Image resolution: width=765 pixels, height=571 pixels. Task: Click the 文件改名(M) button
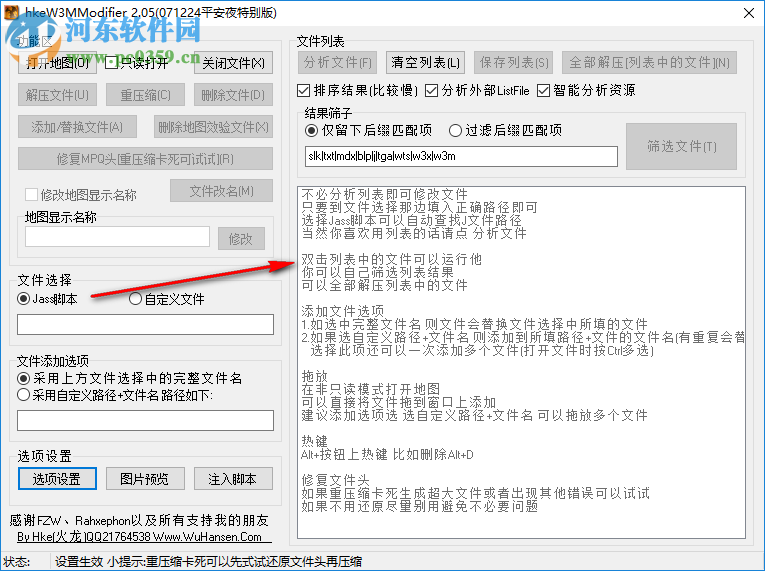click(221, 191)
